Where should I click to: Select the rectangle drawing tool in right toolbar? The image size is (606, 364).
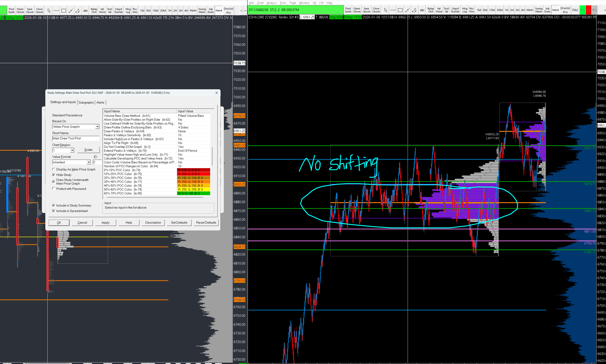pyautogui.click(x=400, y=10)
